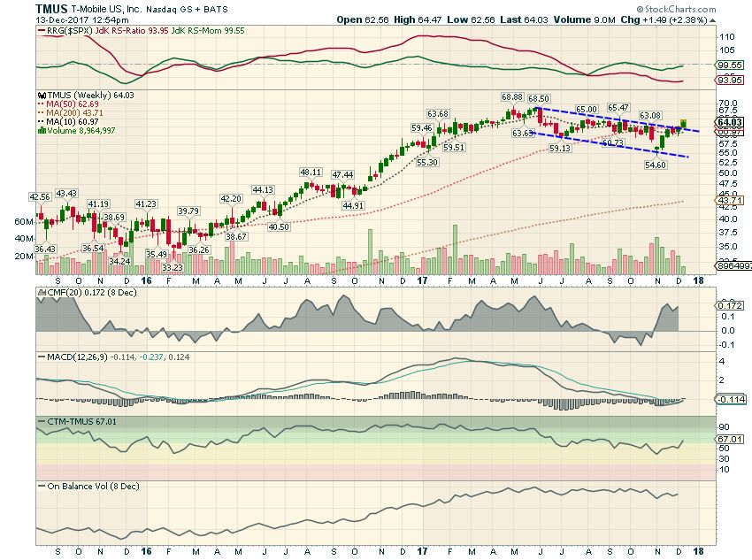The width and height of the screenshot is (752, 560).
Task: Click the MACD(12,26,9) indicator legend
Action: point(113,357)
